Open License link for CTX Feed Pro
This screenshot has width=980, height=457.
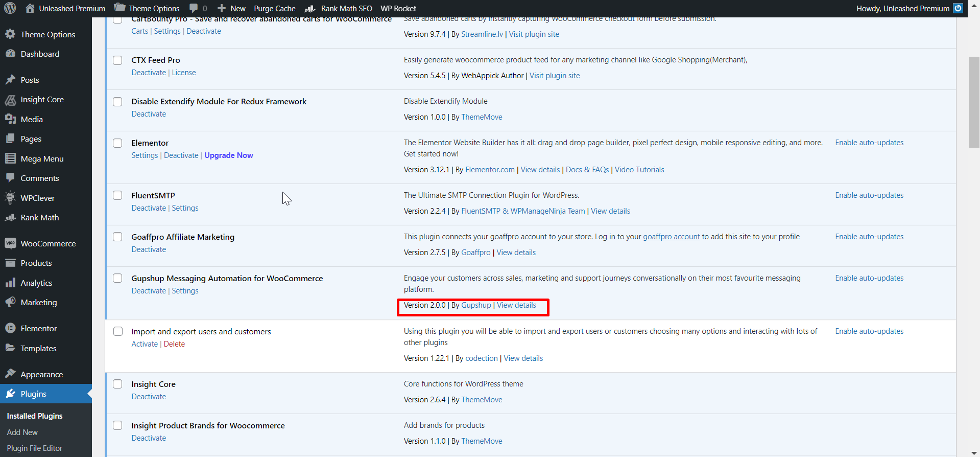pyautogui.click(x=184, y=73)
